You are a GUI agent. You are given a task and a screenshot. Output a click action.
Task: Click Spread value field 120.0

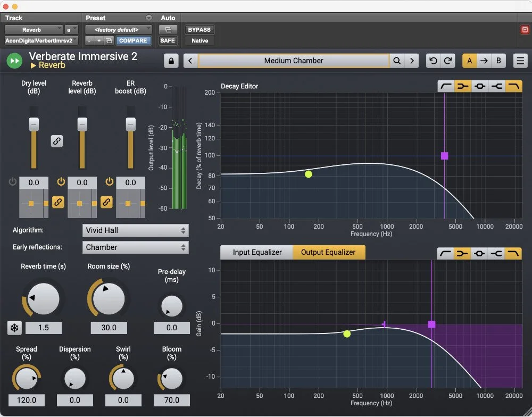click(x=27, y=400)
